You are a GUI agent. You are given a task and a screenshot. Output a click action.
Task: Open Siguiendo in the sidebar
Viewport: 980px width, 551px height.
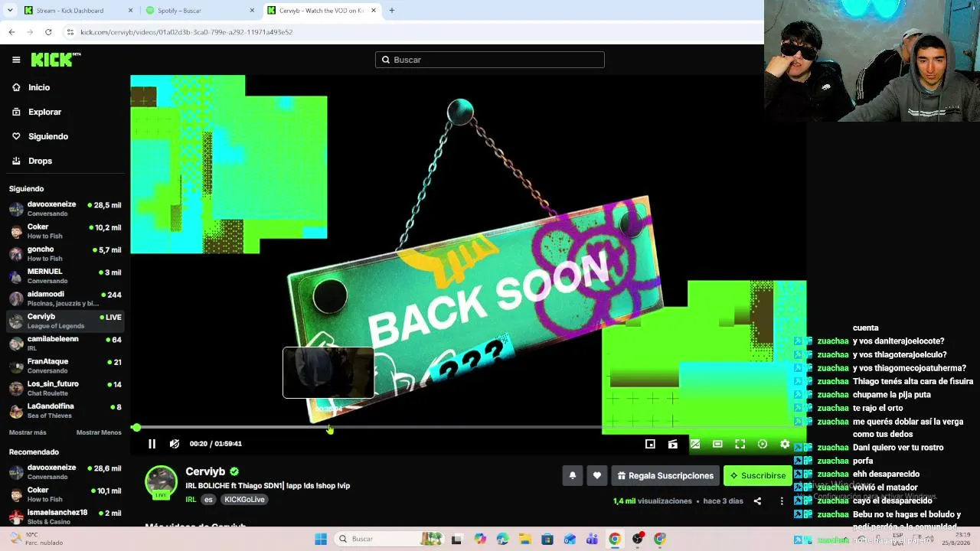(47, 136)
